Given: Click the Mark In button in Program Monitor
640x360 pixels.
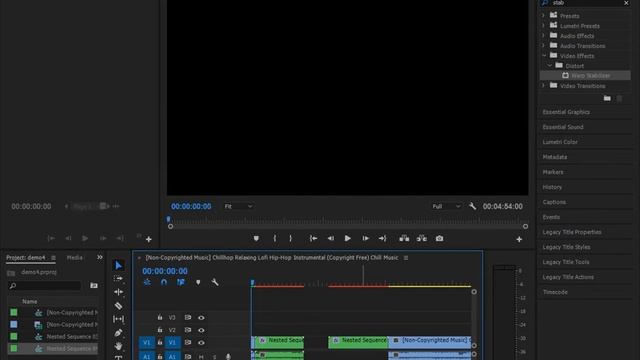Looking at the screenshot, I should pos(275,238).
